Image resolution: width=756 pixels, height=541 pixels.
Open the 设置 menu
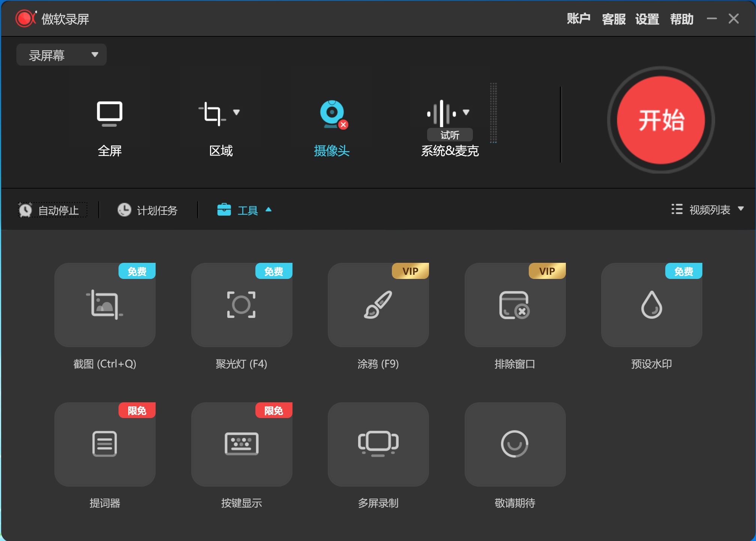[647, 19]
